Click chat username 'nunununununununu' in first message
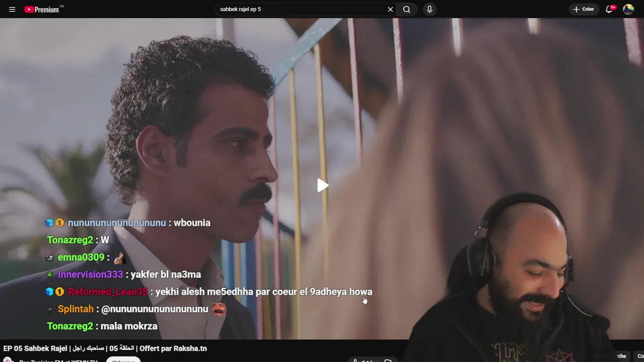The height and width of the screenshot is (362, 644). [117, 223]
